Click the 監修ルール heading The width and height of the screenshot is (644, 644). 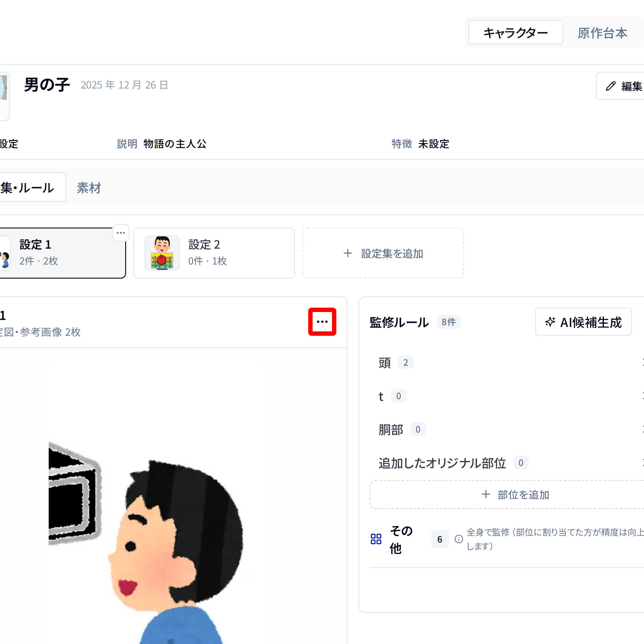[x=399, y=322]
